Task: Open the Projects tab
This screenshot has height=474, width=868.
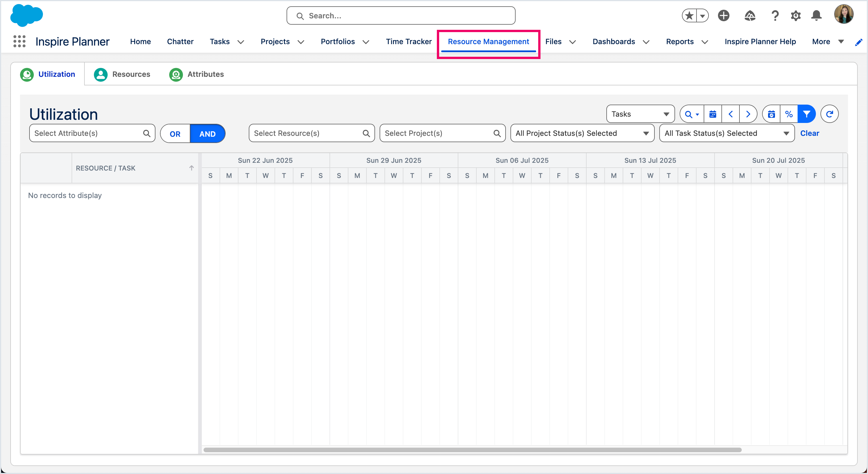Action: click(275, 42)
